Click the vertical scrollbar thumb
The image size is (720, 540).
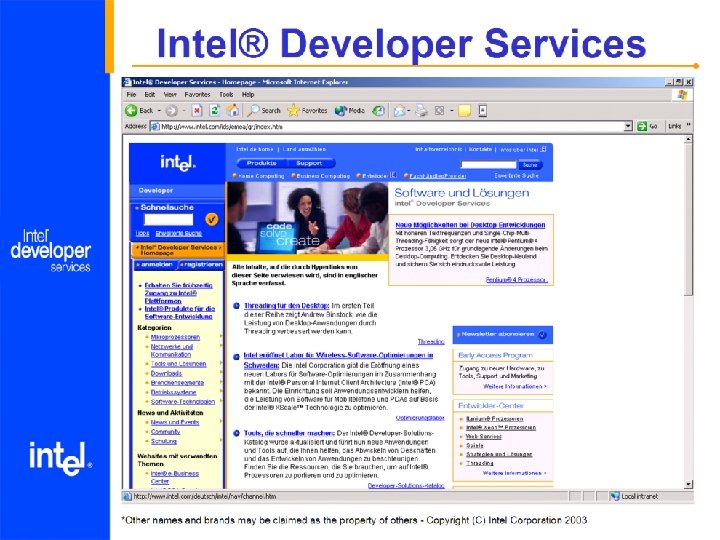688,219
